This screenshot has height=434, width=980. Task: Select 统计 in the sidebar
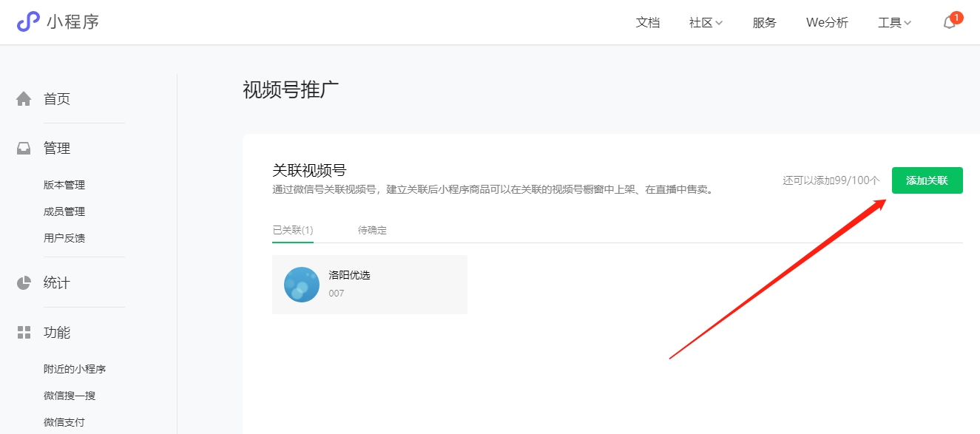click(57, 283)
